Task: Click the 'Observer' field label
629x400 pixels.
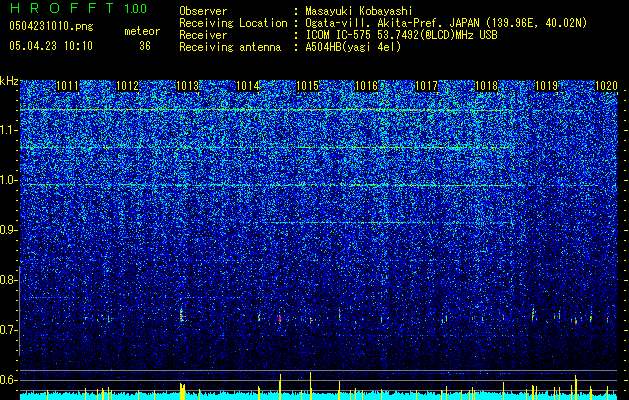Action: tap(203, 11)
